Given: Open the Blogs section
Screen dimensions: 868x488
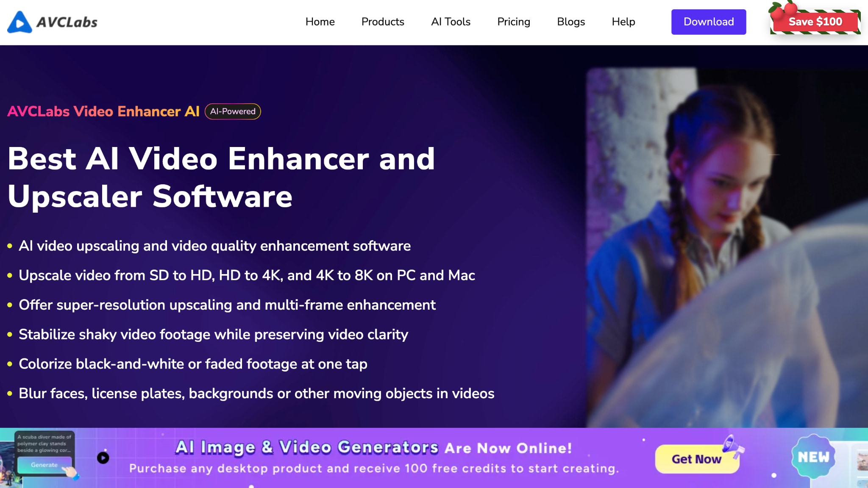Looking at the screenshot, I should pyautogui.click(x=571, y=22).
